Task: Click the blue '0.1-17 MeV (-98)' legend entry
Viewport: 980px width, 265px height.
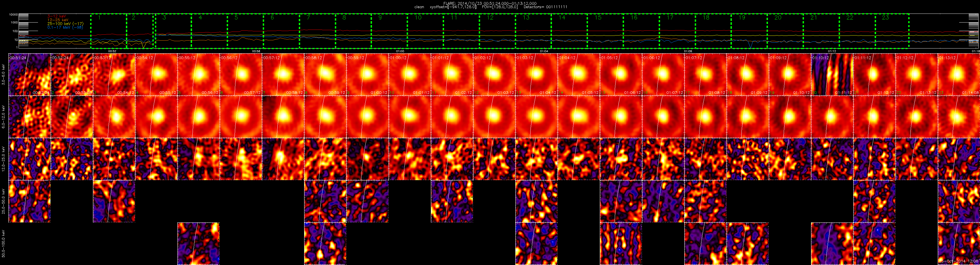Action: (65, 27)
